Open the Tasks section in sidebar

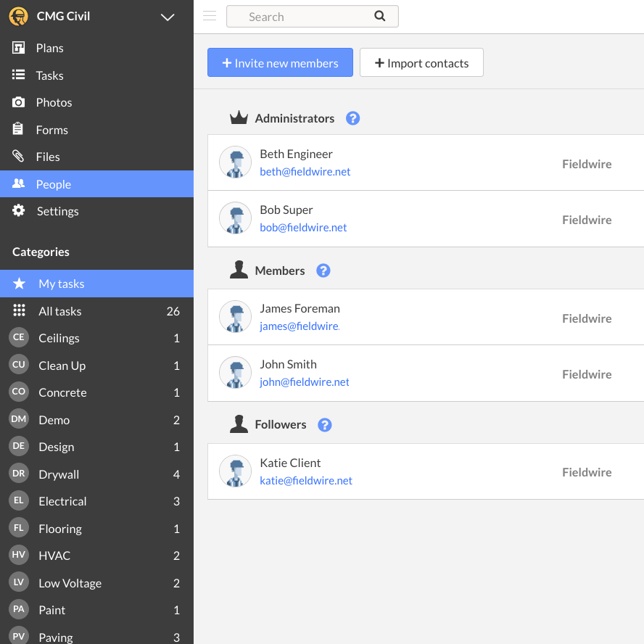coord(49,75)
